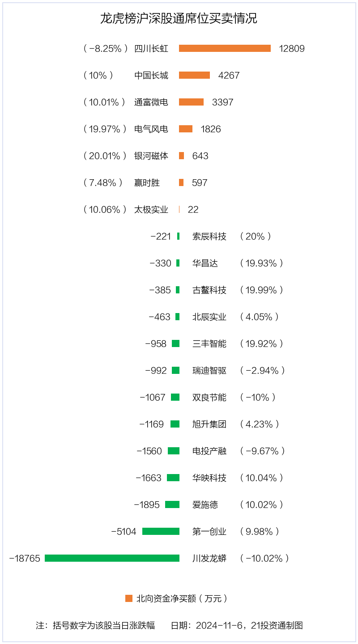Viewport: 358px width, 644px height.
Task: Click the footnote text 括号数字为该股当日涨跌幅
Action: (x=104, y=626)
